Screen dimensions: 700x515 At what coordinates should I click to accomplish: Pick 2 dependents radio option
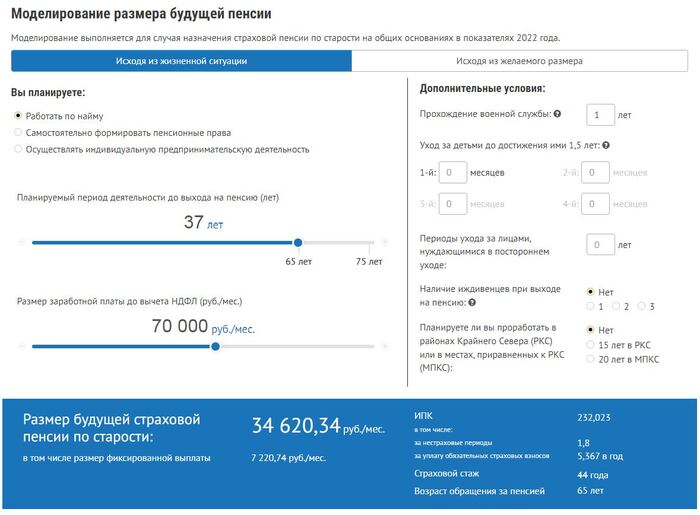(616, 305)
